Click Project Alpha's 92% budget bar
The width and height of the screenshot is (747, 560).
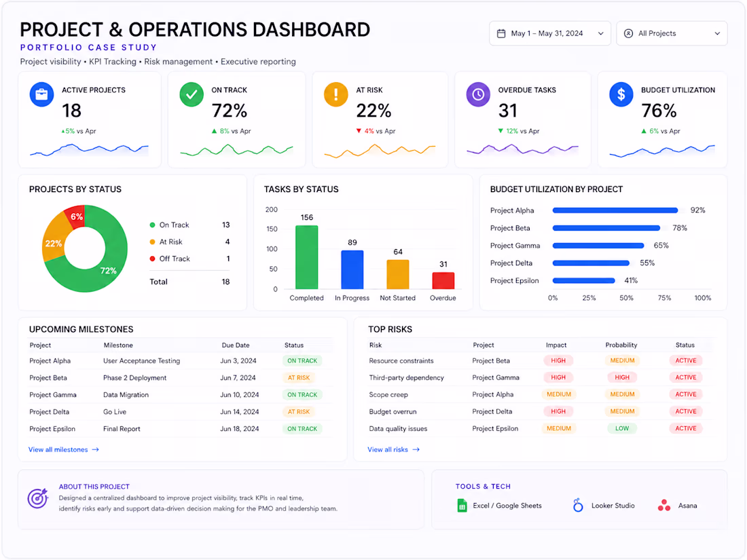(x=615, y=210)
